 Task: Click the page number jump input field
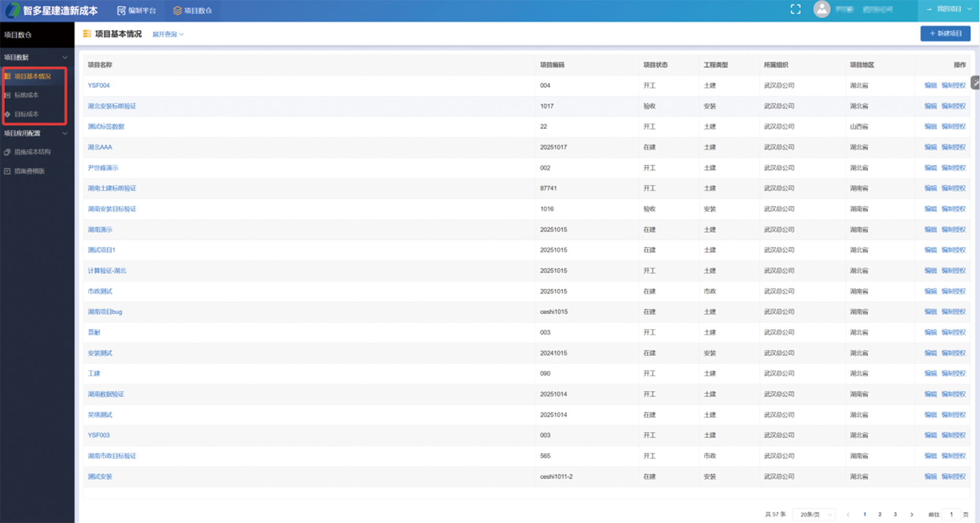click(x=951, y=515)
